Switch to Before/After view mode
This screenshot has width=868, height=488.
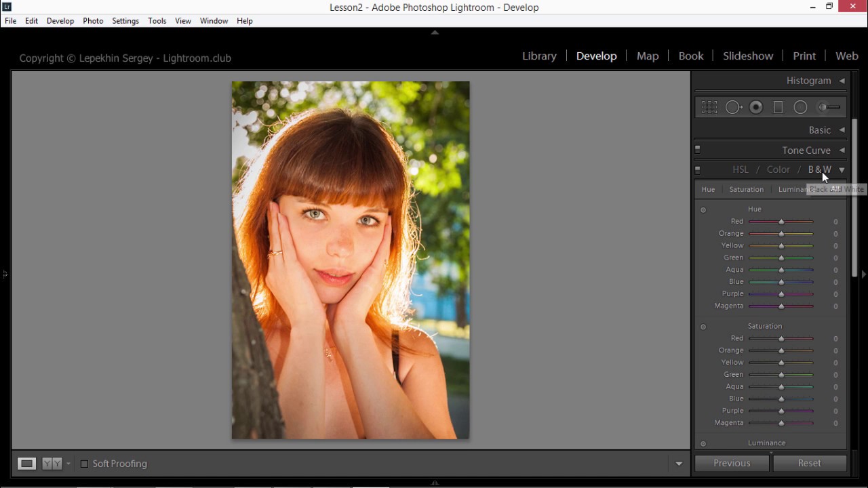coord(52,464)
